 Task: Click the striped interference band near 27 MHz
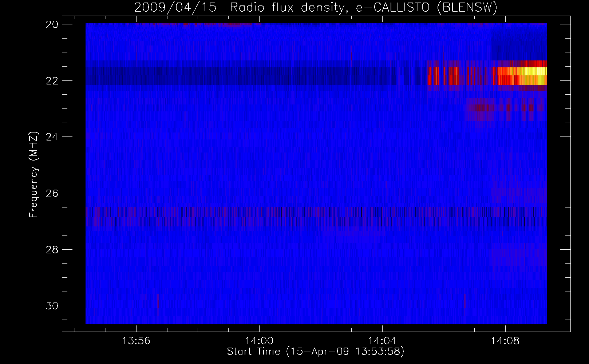pyautogui.click(x=316, y=217)
